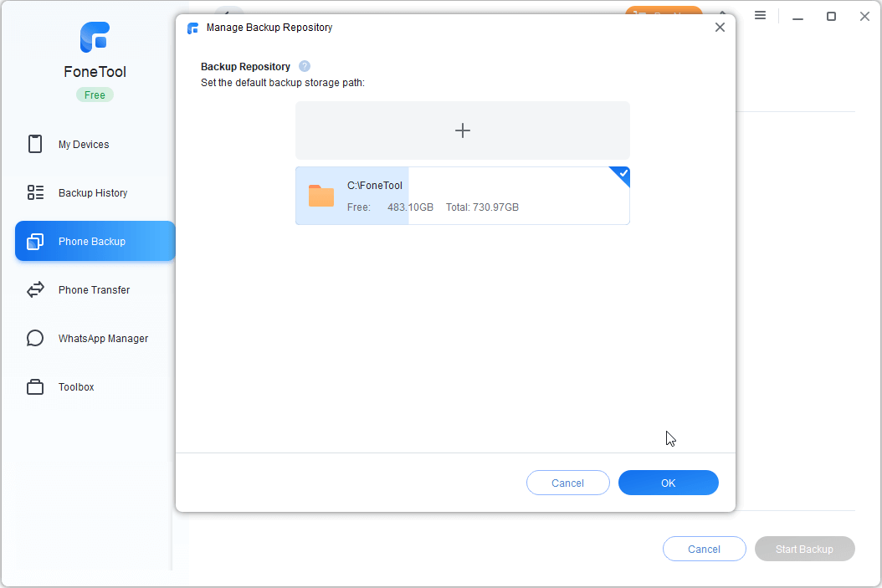Screen dimensions: 882x588
Task: Add a new backup storage path
Action: click(462, 130)
